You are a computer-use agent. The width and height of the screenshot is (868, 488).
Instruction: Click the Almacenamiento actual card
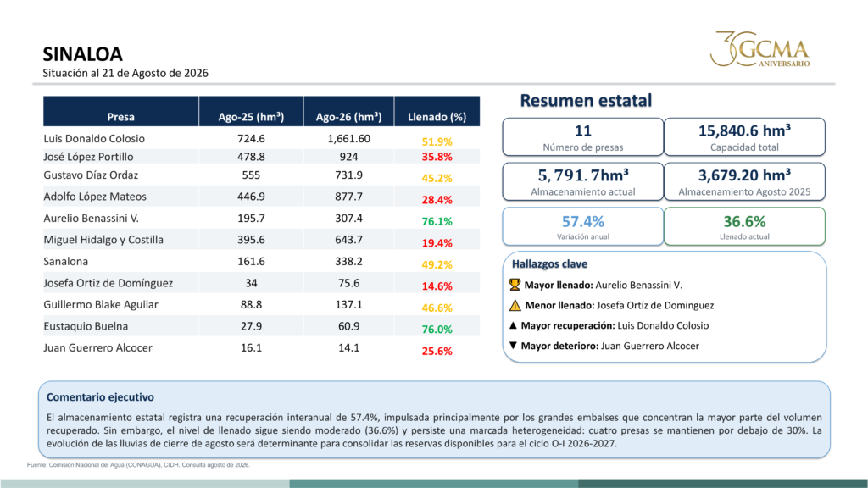click(583, 181)
